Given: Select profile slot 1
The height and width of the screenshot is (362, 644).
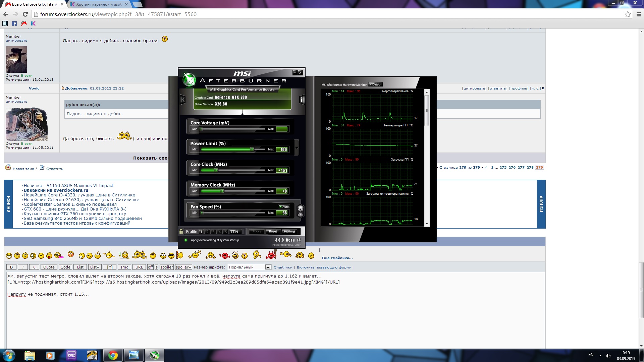Looking at the screenshot, I should [x=201, y=232].
